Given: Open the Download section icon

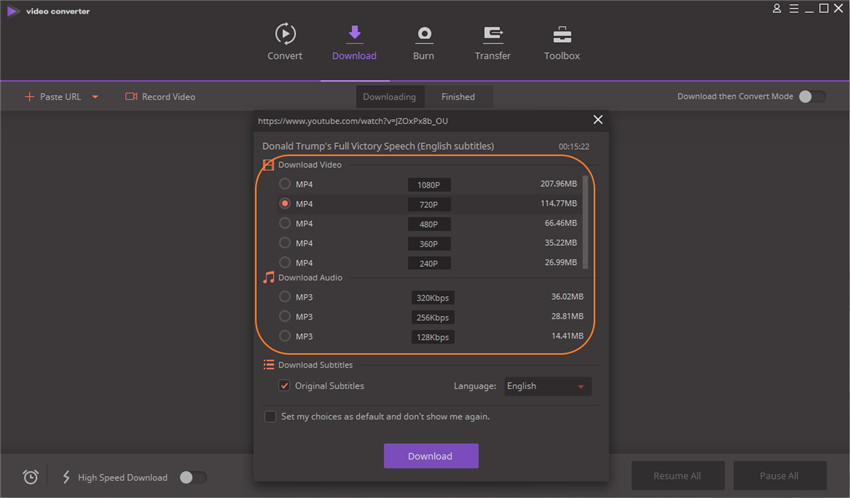Looking at the screenshot, I should pos(355,33).
